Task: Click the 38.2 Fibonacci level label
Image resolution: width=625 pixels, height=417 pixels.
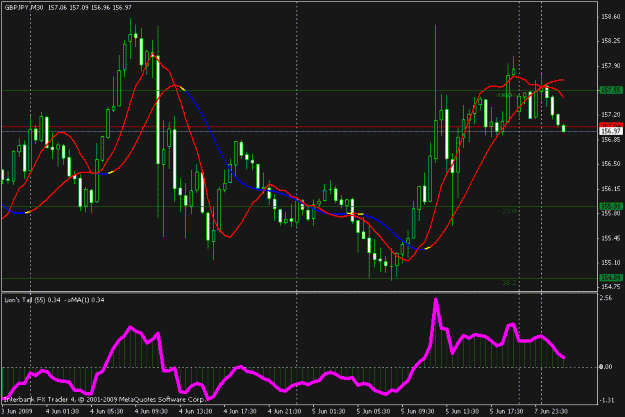Action: (x=508, y=283)
